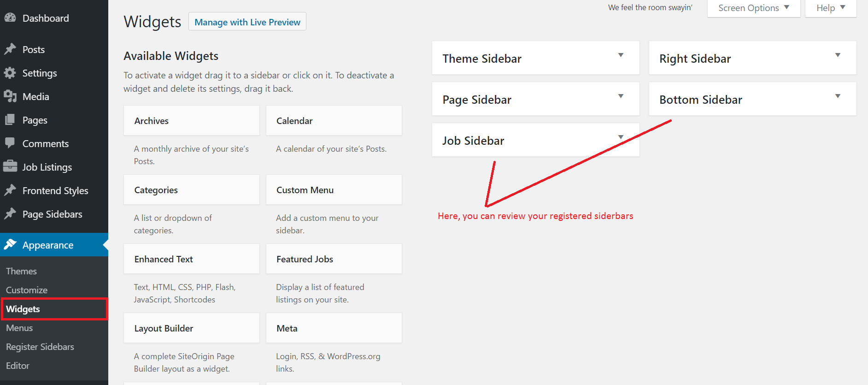
Task: Expand the Bottom Sidebar panel arrow
Action: click(838, 96)
